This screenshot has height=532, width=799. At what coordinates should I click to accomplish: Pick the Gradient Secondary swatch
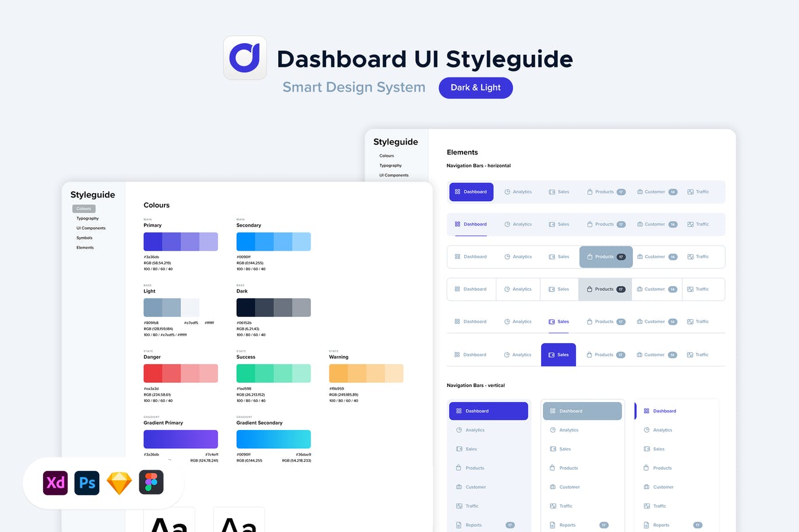(274, 439)
